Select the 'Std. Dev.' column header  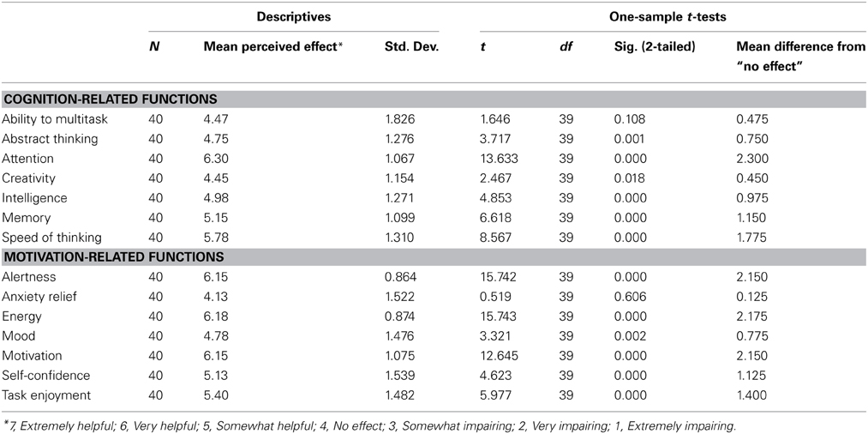pos(411,48)
